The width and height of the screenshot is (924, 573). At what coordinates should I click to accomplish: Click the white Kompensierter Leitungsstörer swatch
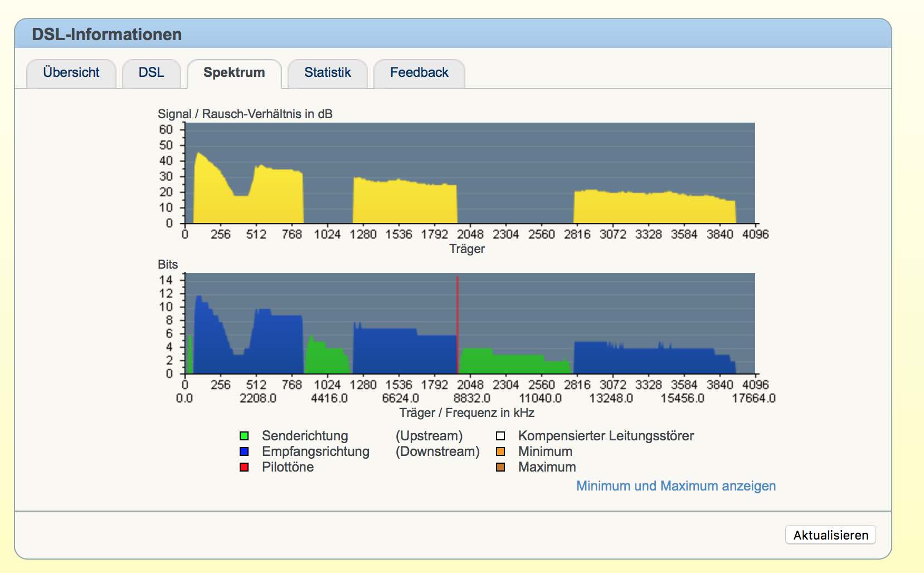[500, 436]
